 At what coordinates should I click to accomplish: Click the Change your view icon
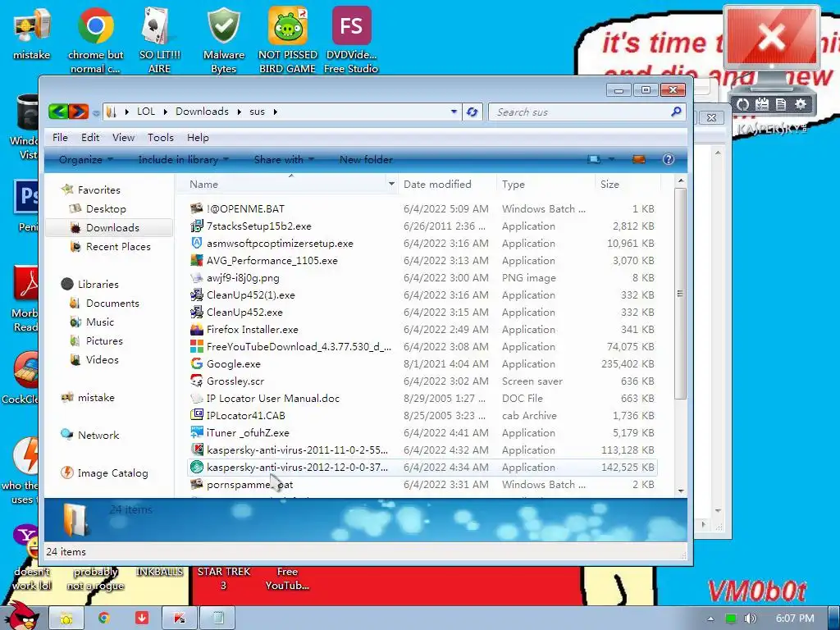(x=594, y=159)
